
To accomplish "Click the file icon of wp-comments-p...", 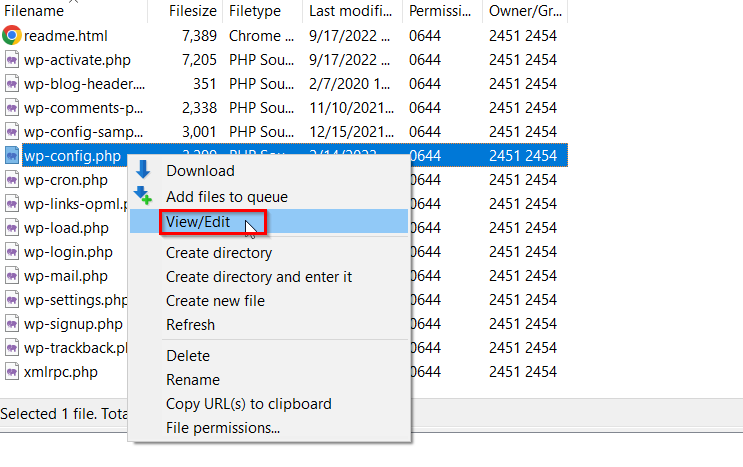I will (x=12, y=108).
